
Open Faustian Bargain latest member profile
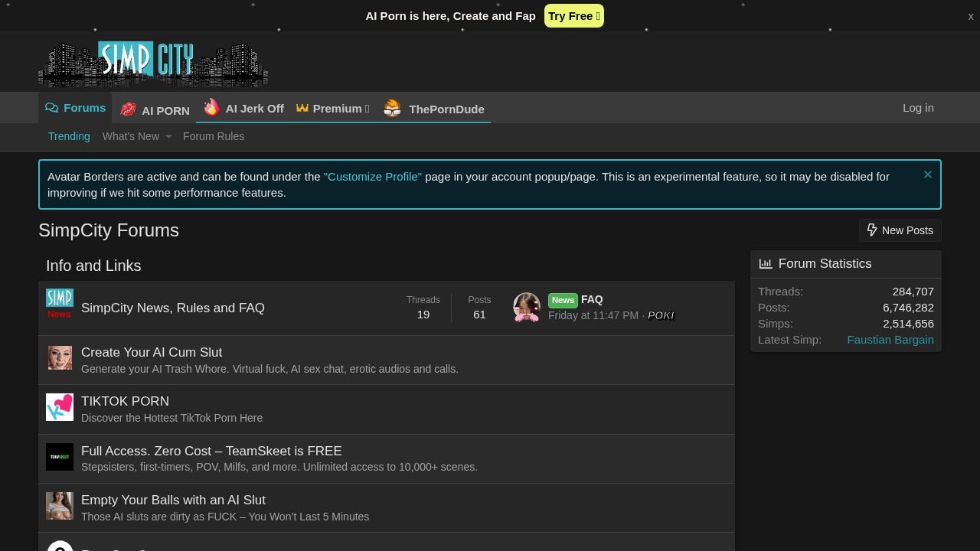[890, 340]
